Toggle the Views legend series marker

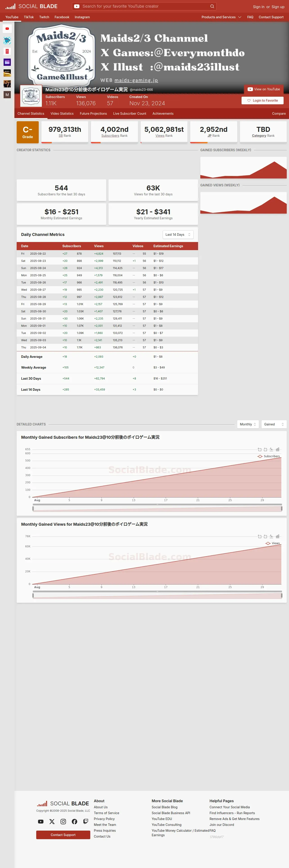point(268,543)
